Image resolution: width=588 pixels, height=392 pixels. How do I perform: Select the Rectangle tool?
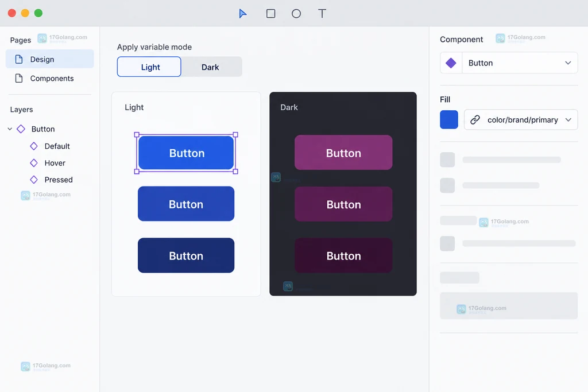pyautogui.click(x=271, y=14)
